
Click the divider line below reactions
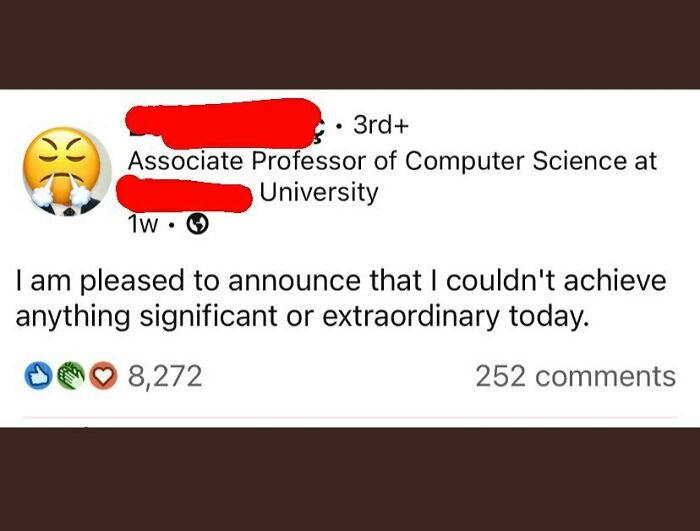(x=350, y=418)
